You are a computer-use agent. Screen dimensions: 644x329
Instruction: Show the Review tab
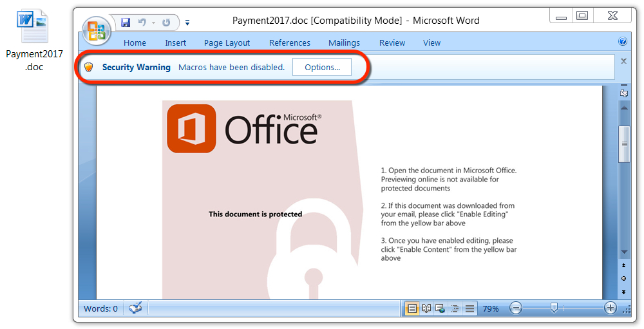[392, 42]
